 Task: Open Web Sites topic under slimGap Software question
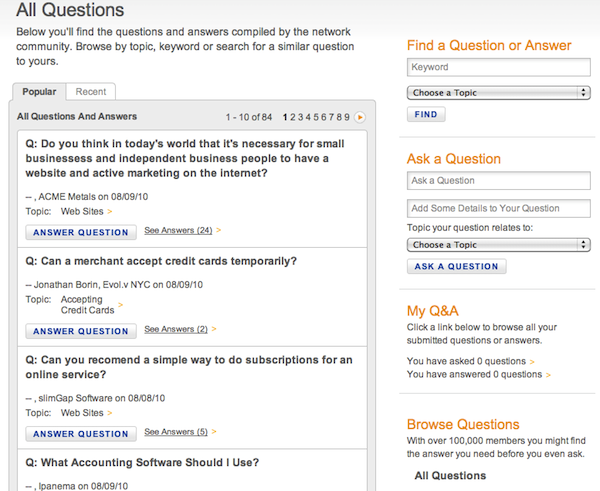tap(82, 413)
